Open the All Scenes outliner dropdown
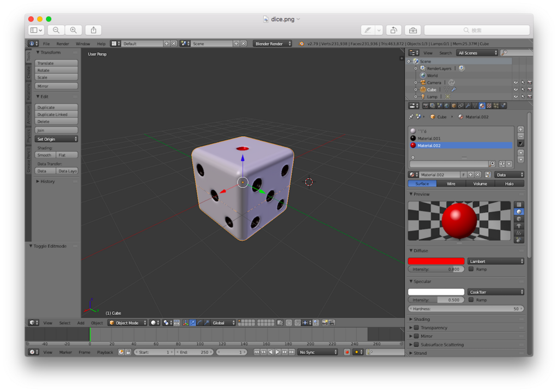The height and width of the screenshot is (392, 558). [477, 53]
